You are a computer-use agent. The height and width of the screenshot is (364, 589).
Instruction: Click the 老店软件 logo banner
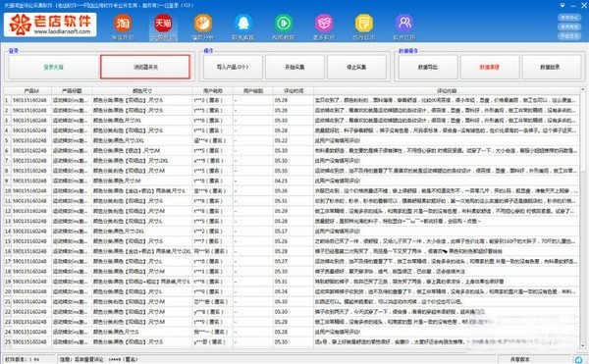[x=50, y=25]
